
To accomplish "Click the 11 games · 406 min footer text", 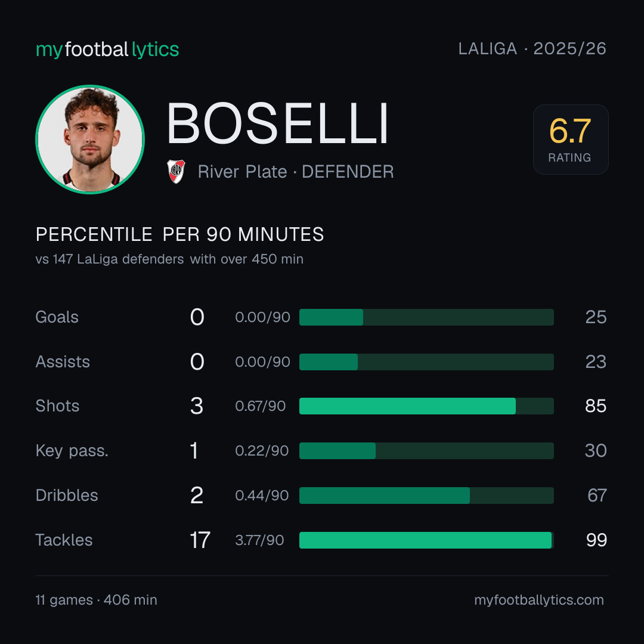I will (97, 600).
